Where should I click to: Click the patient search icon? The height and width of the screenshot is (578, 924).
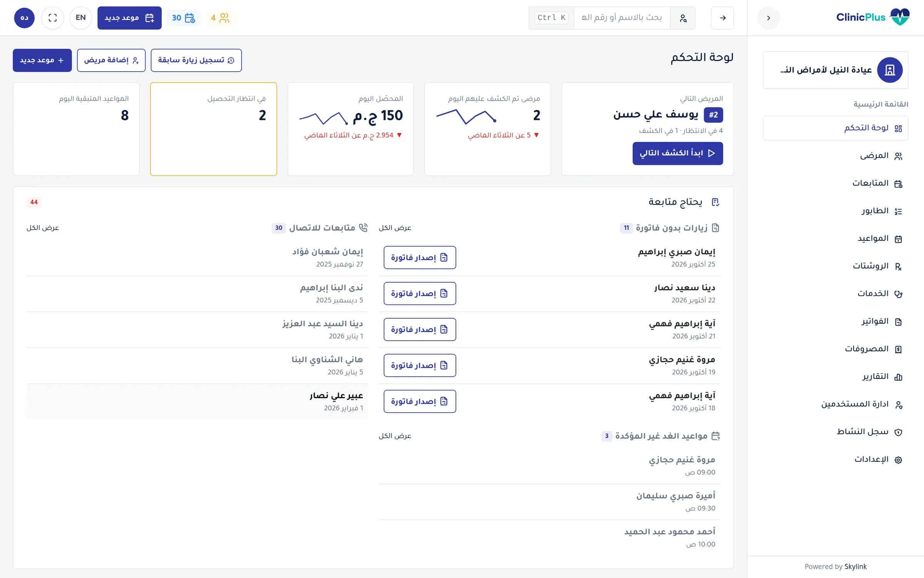[x=683, y=18]
